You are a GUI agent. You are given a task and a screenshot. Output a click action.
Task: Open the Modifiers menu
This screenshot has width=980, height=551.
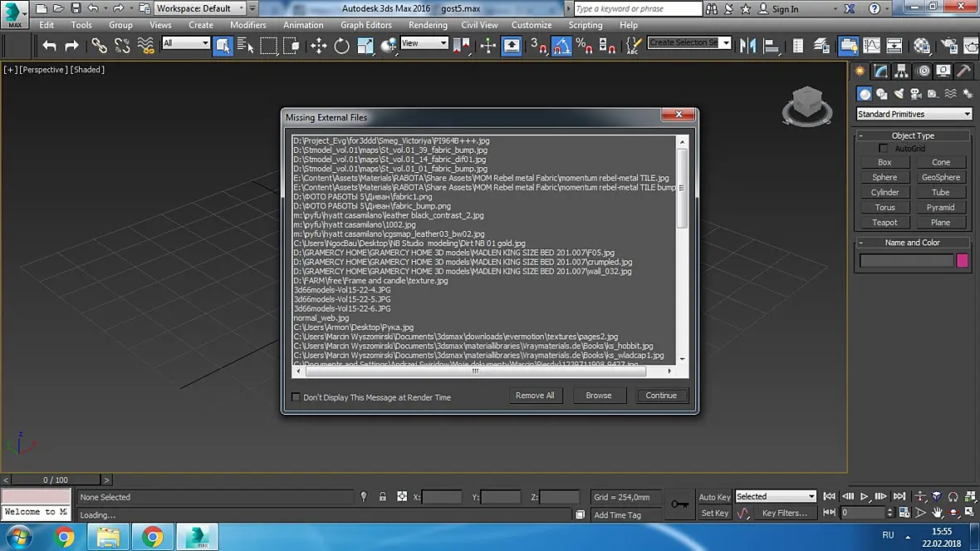tap(247, 25)
